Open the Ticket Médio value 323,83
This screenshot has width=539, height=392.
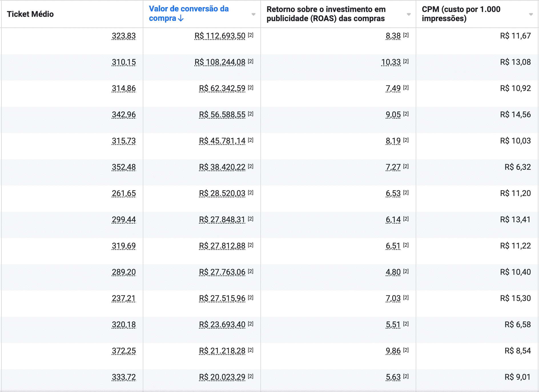pos(124,36)
